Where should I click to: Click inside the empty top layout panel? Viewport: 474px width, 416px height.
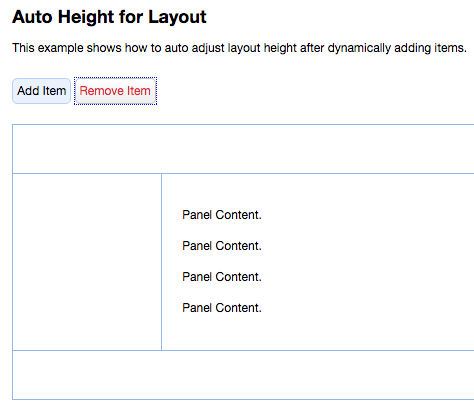(243, 149)
